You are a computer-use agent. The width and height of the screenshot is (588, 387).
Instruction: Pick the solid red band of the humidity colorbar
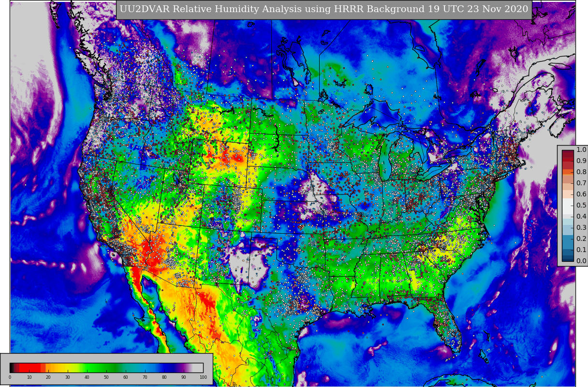[30, 368]
